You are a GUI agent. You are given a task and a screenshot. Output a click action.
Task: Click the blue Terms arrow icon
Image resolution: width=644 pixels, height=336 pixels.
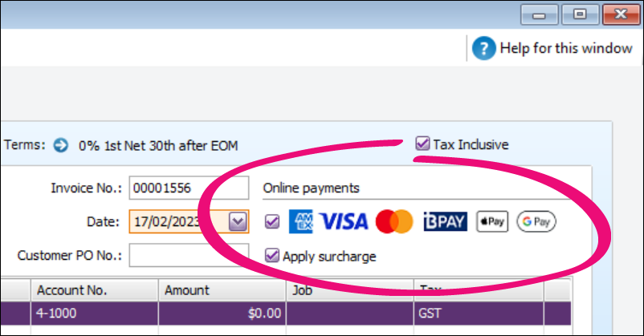coord(61,145)
